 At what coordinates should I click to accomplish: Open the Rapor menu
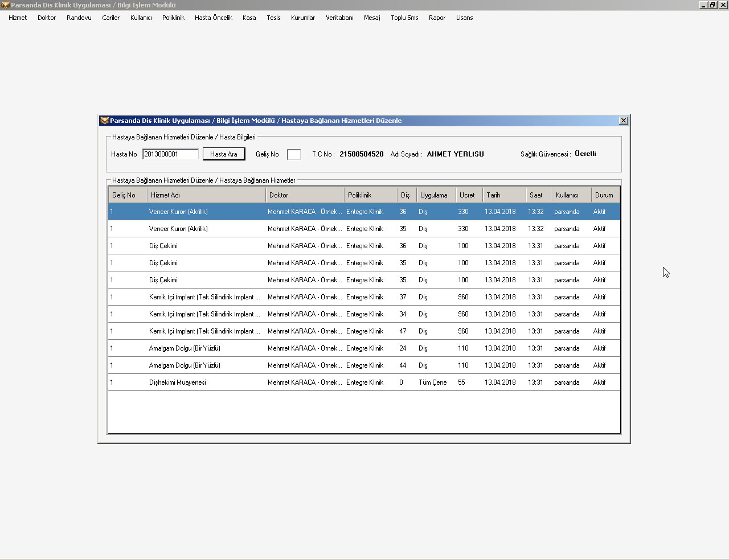437,18
